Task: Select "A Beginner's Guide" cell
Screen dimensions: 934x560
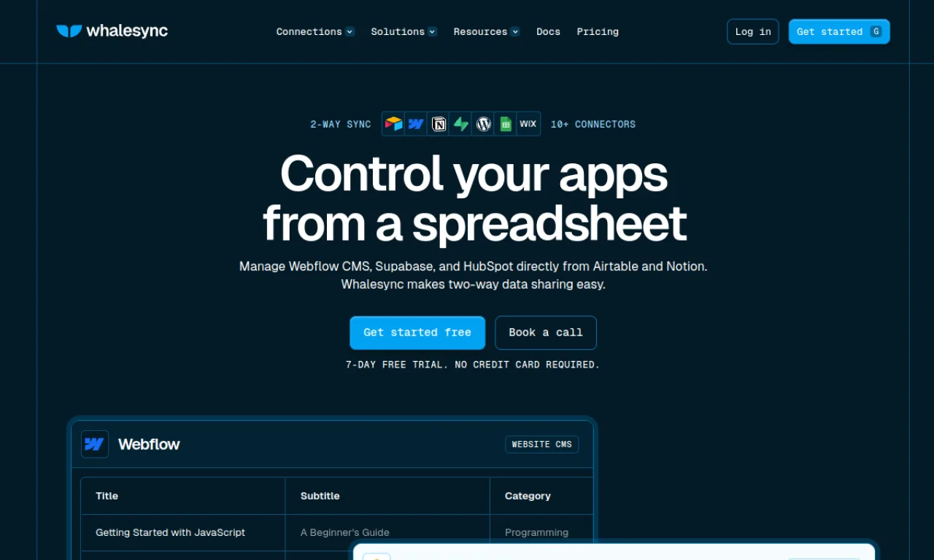Action: (x=387, y=532)
